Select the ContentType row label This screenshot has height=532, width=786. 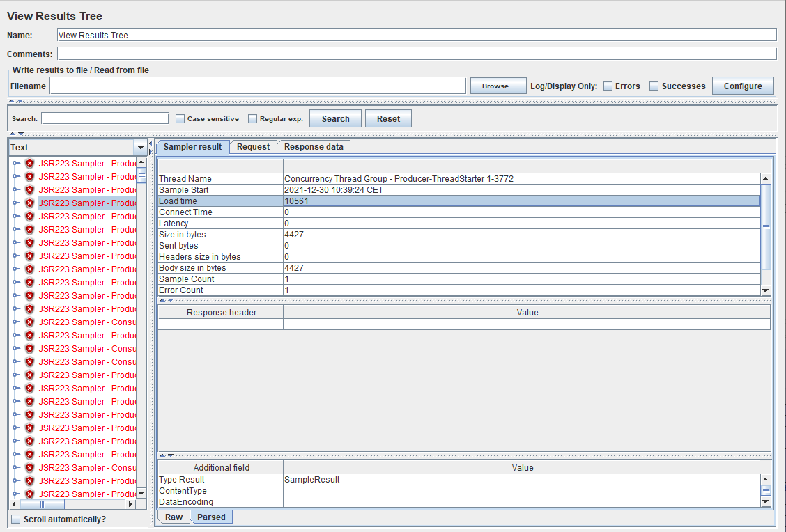pyautogui.click(x=183, y=491)
